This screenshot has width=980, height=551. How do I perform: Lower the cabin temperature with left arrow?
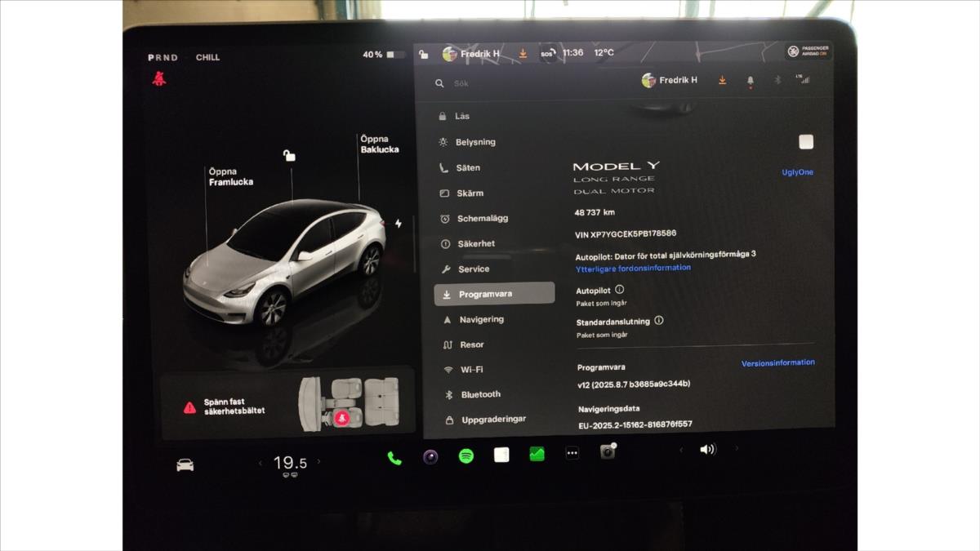[261, 464]
